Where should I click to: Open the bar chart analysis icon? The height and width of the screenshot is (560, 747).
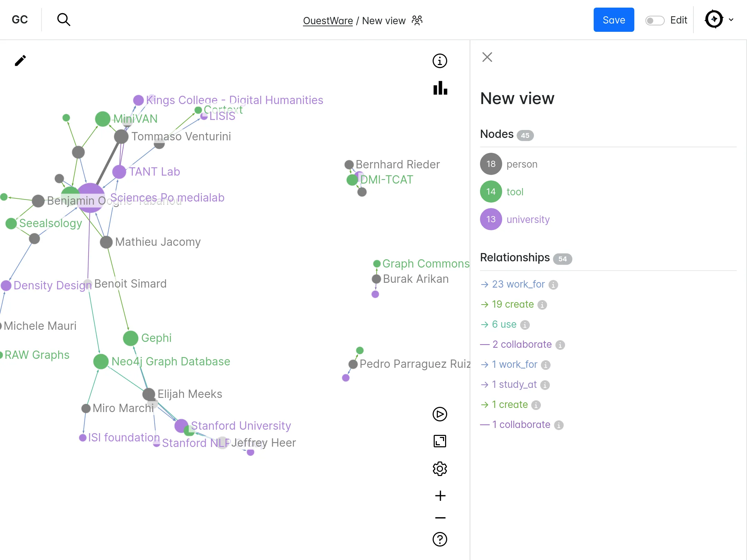440,88
